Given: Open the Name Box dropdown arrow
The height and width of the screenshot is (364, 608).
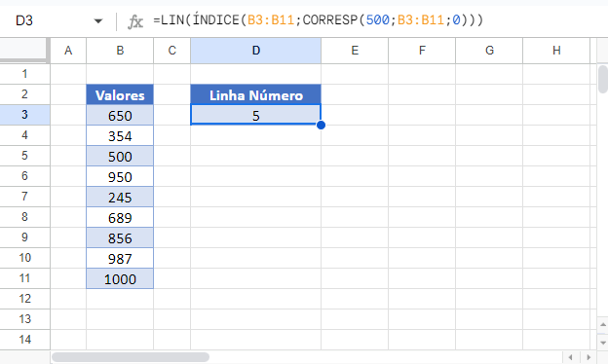Looking at the screenshot, I should [98, 20].
